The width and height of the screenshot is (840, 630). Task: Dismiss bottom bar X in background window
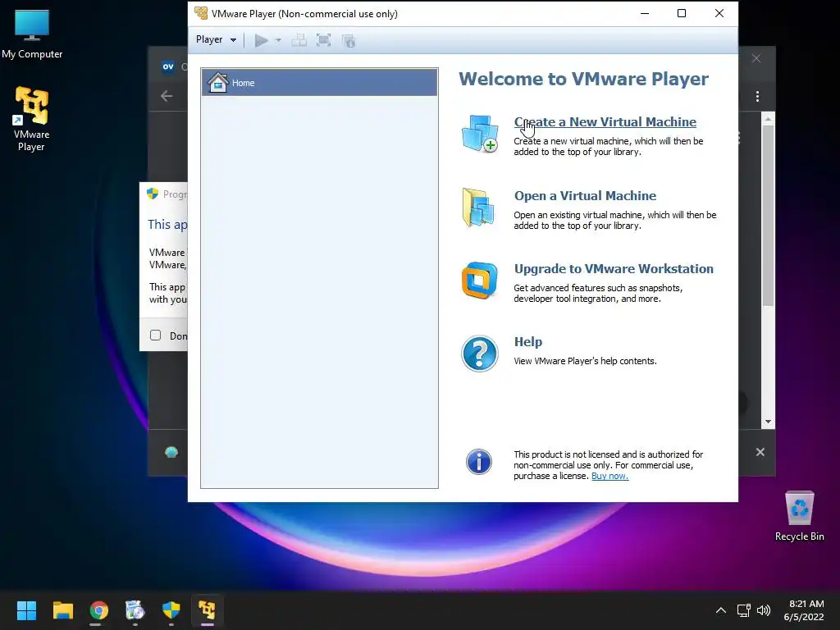coord(760,452)
